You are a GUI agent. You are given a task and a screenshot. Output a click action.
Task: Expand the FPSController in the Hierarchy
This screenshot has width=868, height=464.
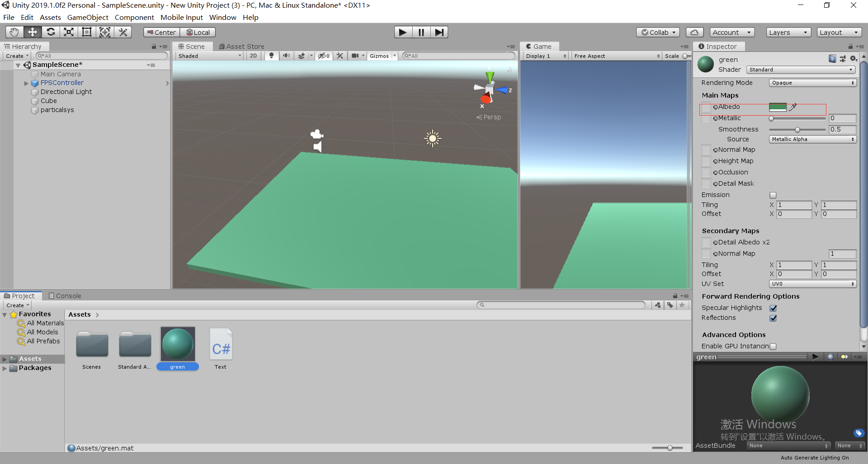(x=26, y=83)
